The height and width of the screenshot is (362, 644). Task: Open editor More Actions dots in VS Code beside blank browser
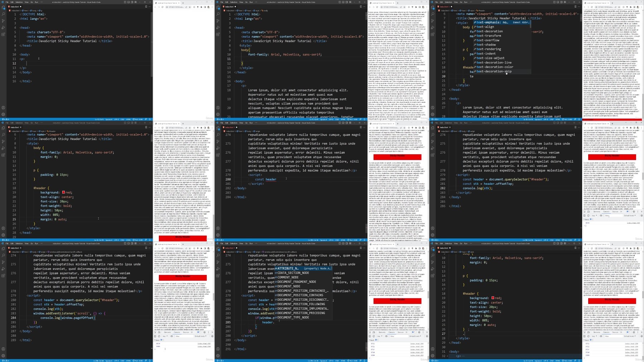(x=150, y=6)
